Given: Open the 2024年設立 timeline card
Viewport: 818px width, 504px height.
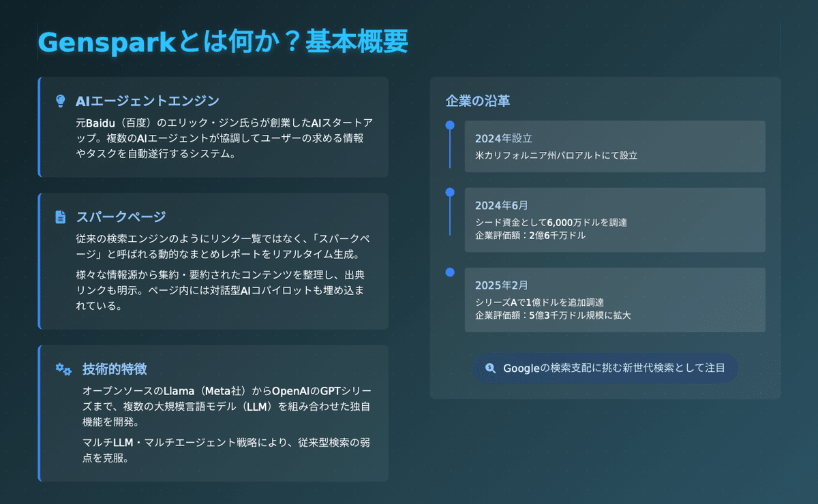Looking at the screenshot, I should coord(613,146).
